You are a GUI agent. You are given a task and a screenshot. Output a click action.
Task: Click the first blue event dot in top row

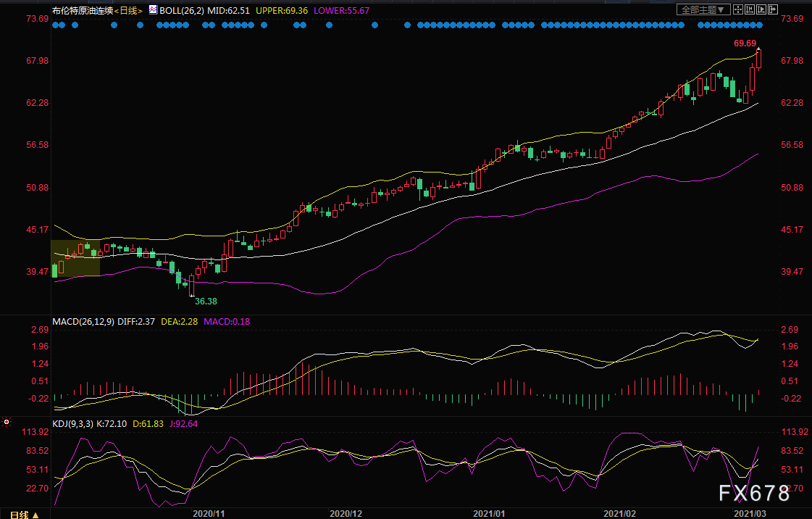coord(55,25)
